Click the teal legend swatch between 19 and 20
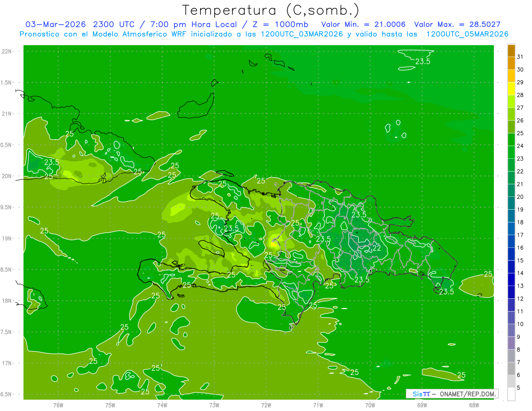Viewport: 532px width, 411px height. tap(512, 203)
